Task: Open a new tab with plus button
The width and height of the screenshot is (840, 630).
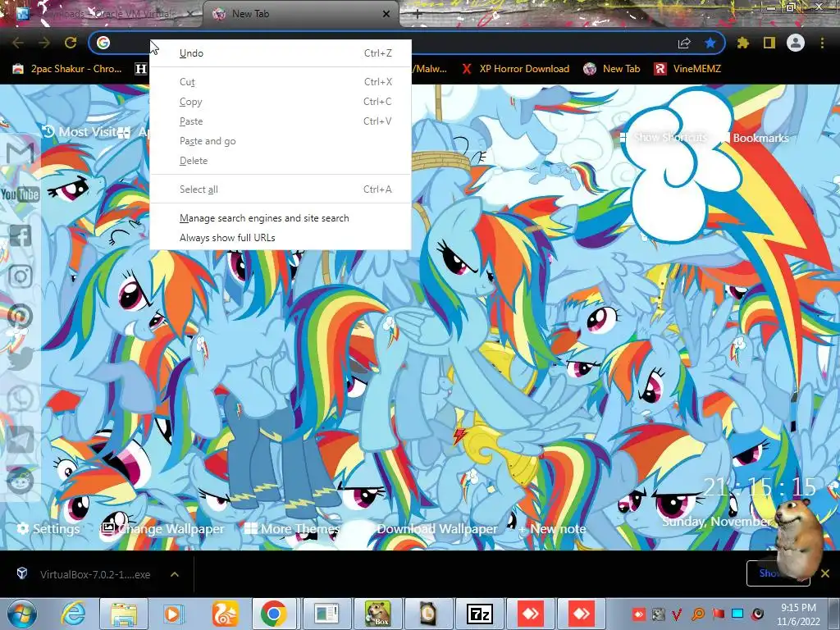Action: (x=418, y=15)
